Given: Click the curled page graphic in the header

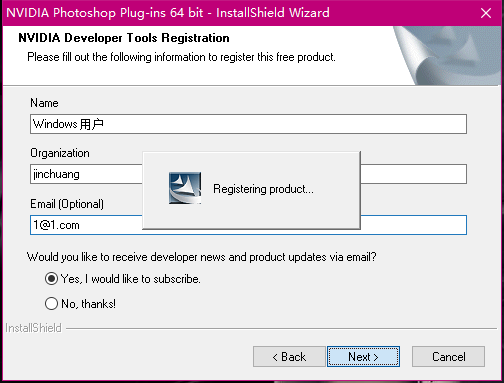Looking at the screenshot, I should coord(447,55).
